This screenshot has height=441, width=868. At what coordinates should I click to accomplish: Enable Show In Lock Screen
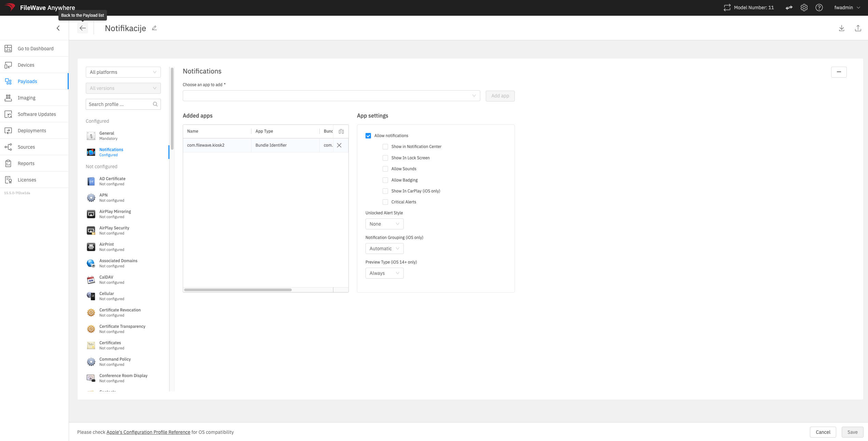click(x=385, y=158)
